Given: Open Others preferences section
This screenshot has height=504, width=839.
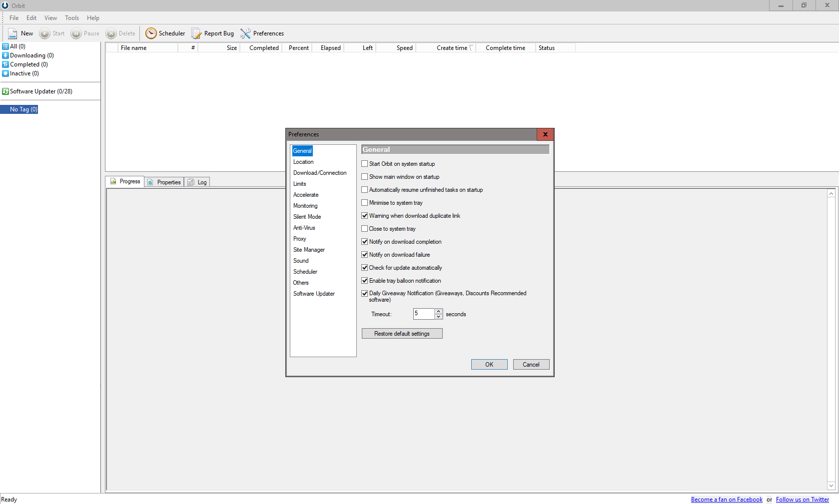Looking at the screenshot, I should click(301, 283).
